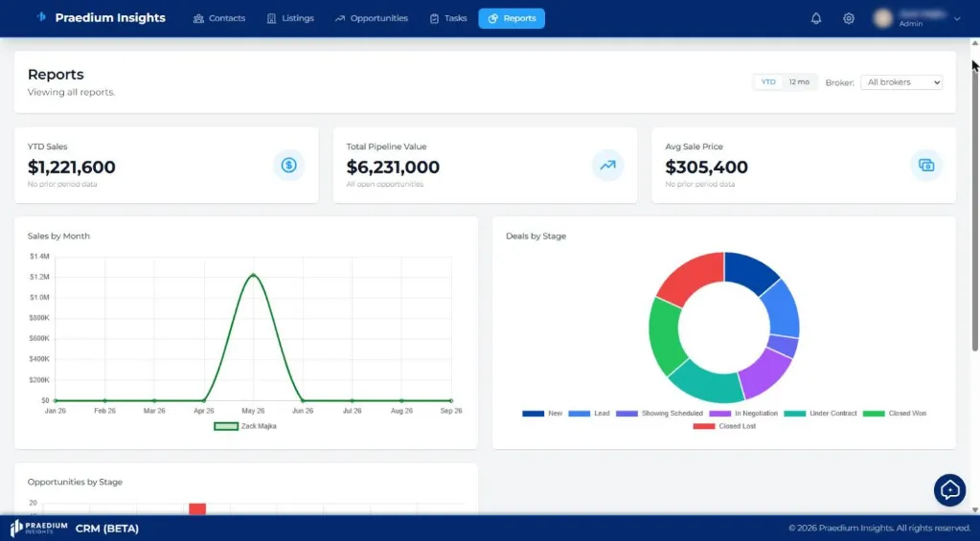Toggle the In Negotiation legend item
The height and width of the screenshot is (541, 980).
point(743,414)
